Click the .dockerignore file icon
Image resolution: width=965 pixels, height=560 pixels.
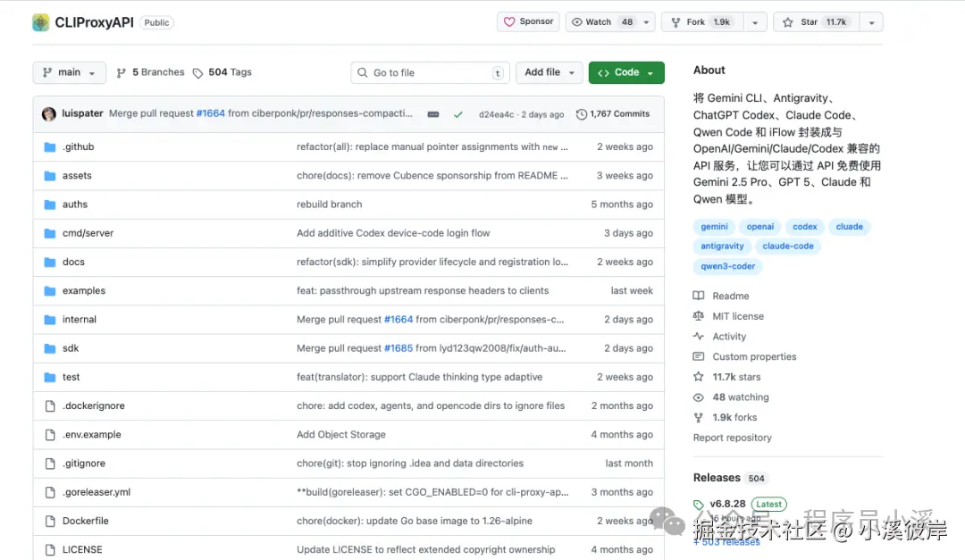[x=50, y=406]
